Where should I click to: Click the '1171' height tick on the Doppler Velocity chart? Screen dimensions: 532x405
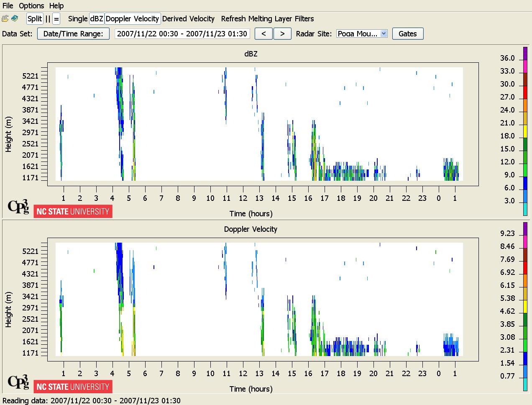30,353
